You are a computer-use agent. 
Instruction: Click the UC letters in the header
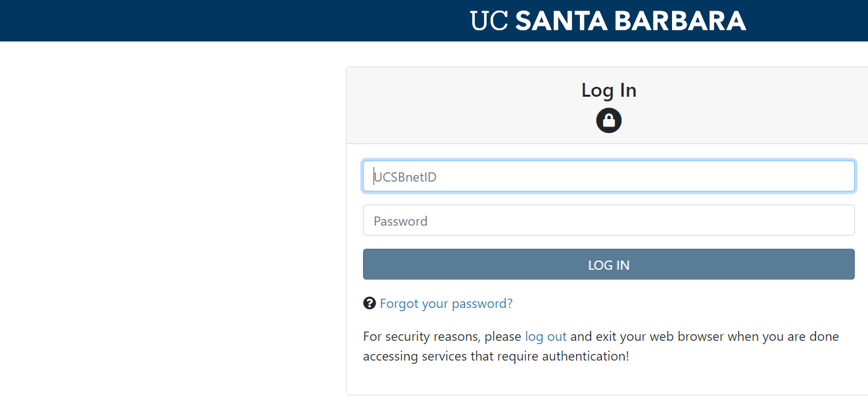[x=490, y=21]
